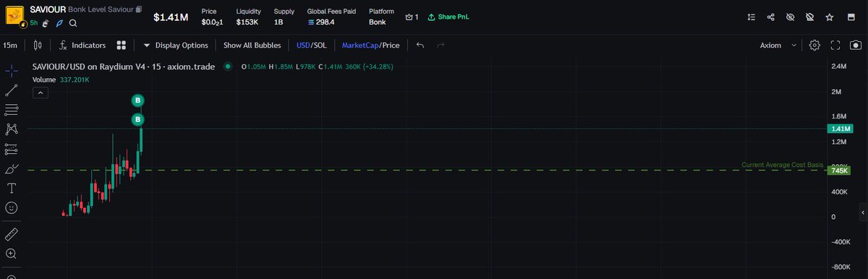Click the 2.4M axis price label
This screenshot has height=279, width=868.
pyautogui.click(x=838, y=66)
